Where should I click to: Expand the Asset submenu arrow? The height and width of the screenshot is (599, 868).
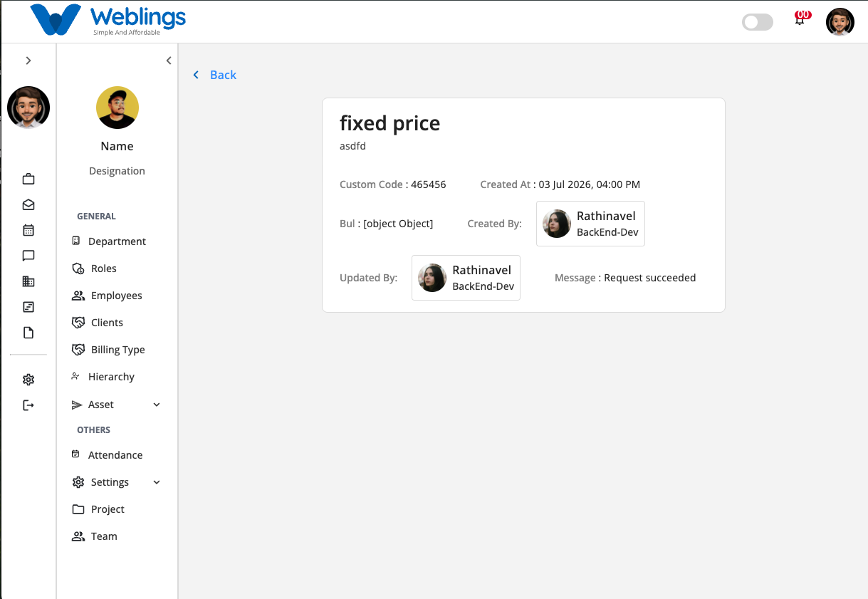pos(157,405)
